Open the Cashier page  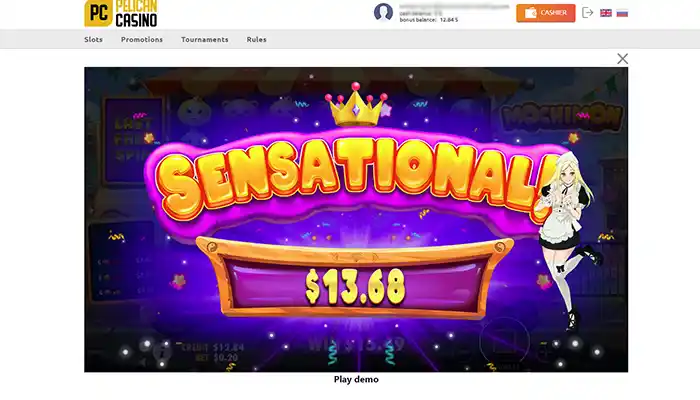546,13
